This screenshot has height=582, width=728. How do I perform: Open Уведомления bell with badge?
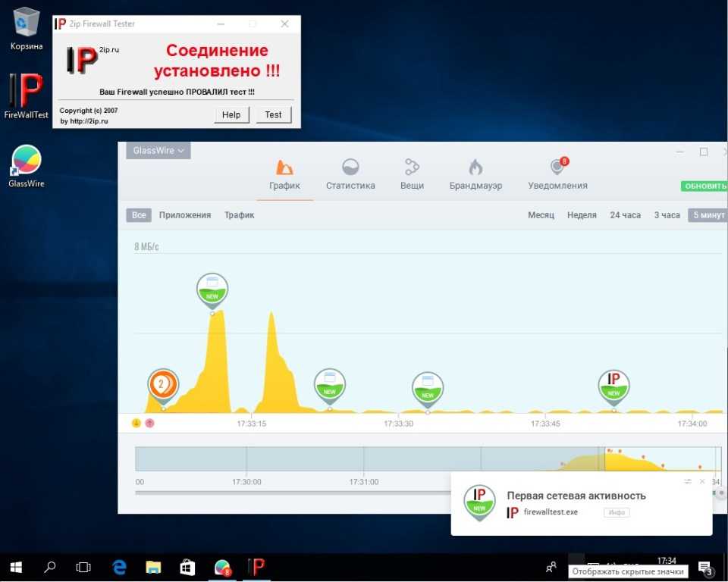click(x=557, y=167)
